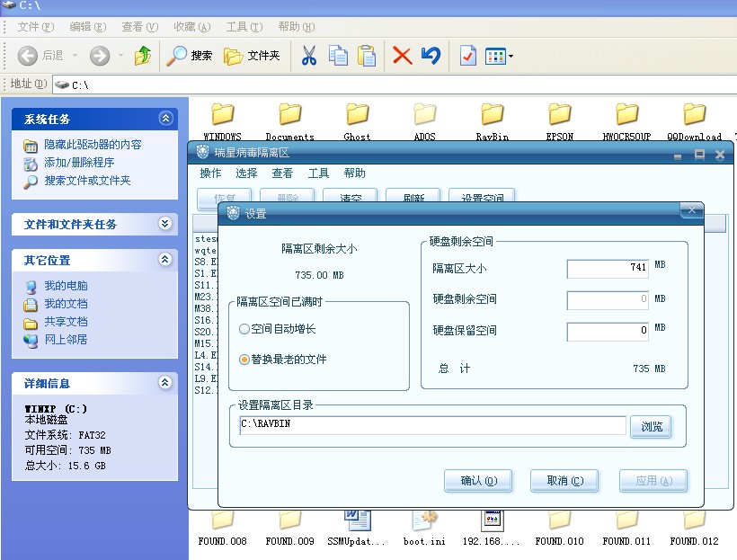
Task: Click the Forward arrow in Explorer toolbar
Action: [x=100, y=56]
